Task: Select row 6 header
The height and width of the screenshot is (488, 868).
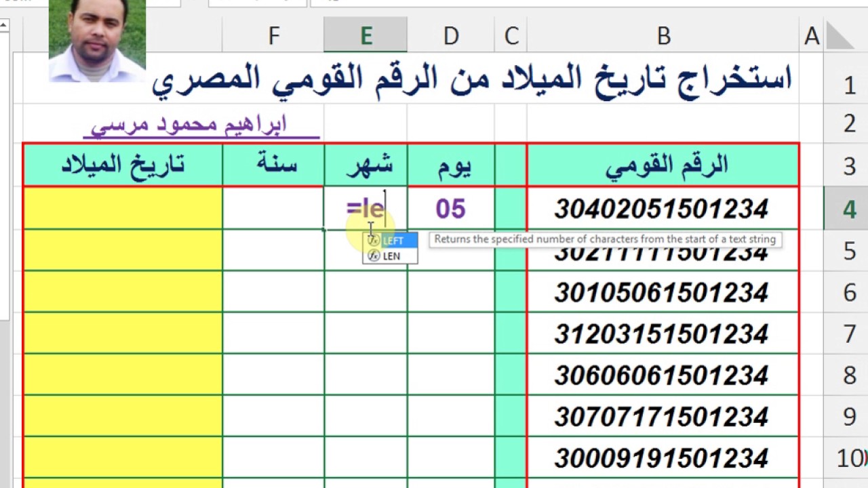Action: [849, 292]
